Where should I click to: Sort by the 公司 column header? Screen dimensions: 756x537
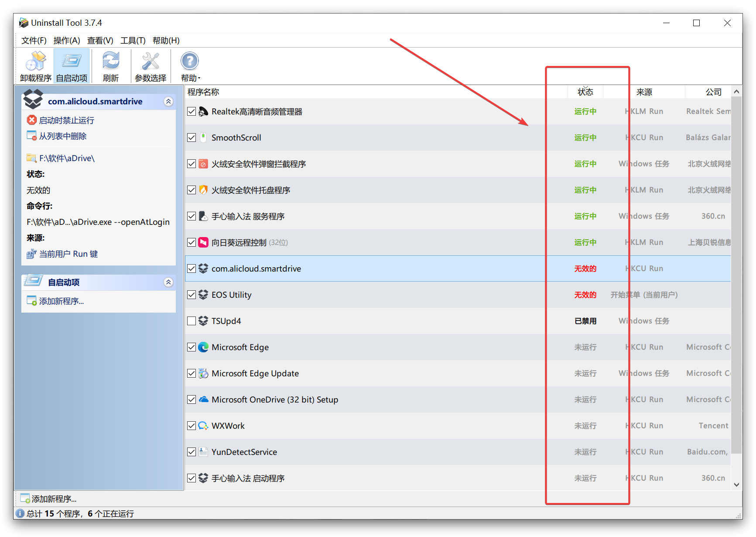tap(708, 92)
